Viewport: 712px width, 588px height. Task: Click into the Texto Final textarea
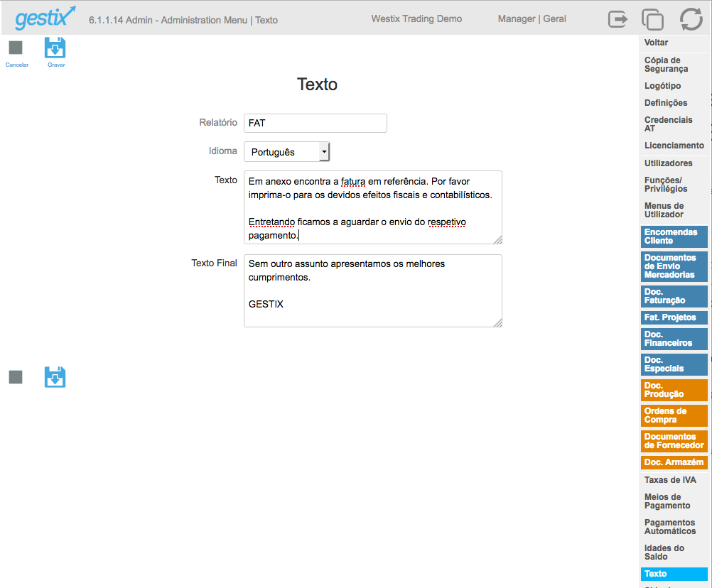pos(372,290)
